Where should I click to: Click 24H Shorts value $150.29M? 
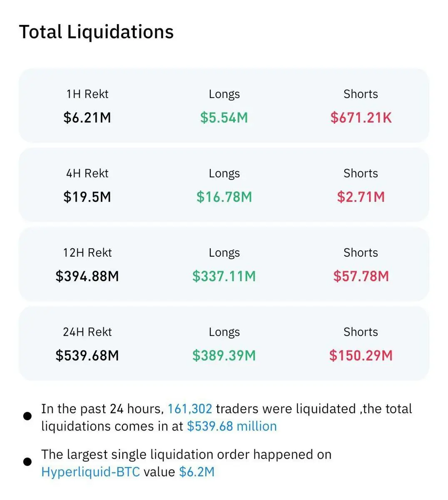coord(361,355)
